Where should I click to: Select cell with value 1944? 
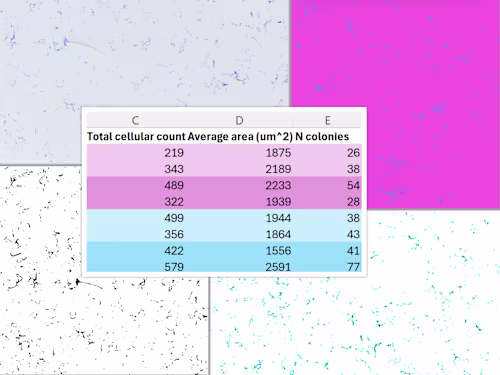240,218
